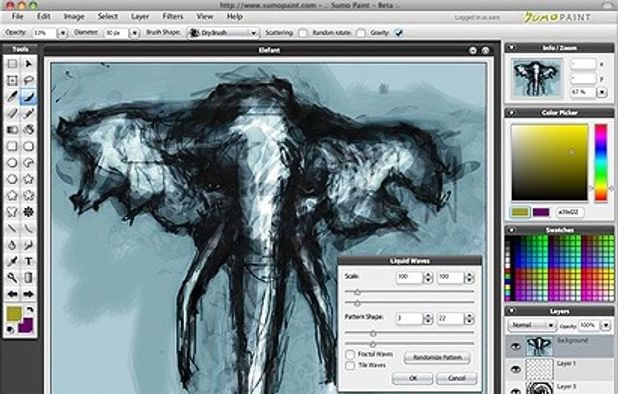Screen dimensions: 618x394
Task: Select the water drop blur tool
Action: (x=12, y=245)
